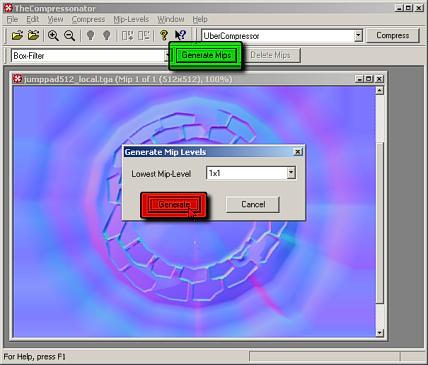The image size is (428, 365).
Task: Activate context help arrow-question icon
Action: (x=180, y=35)
